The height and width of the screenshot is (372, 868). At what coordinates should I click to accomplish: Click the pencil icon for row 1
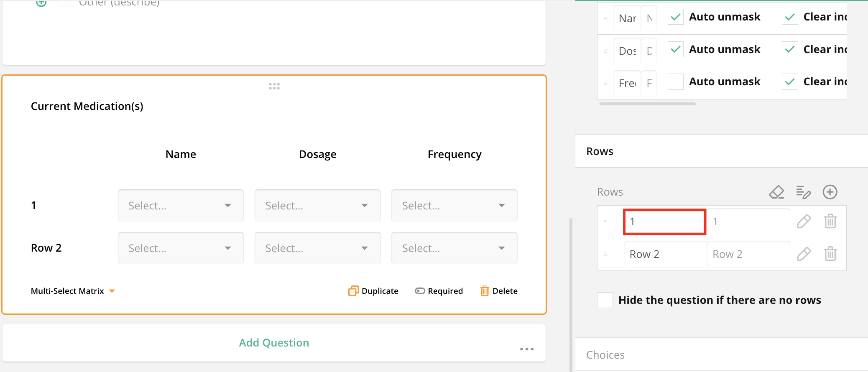[803, 222]
